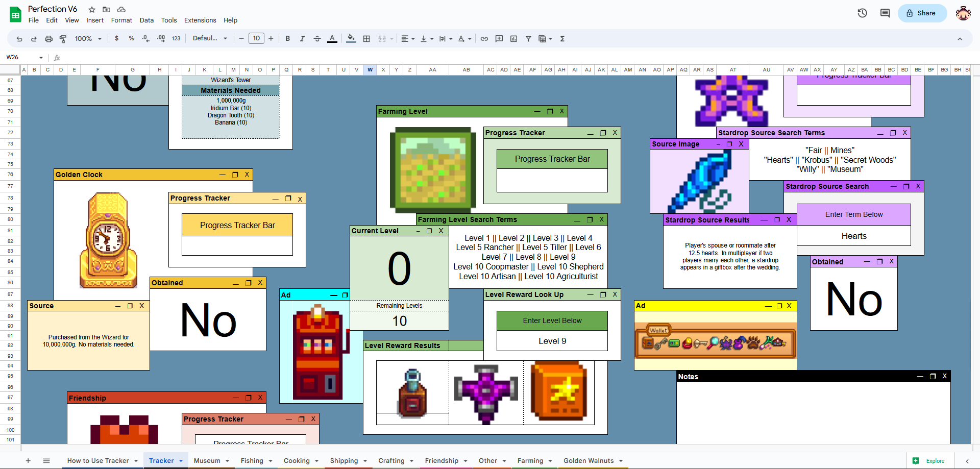This screenshot has height=469, width=980.
Task: Select the Hearts search term cell
Action: tap(854, 236)
